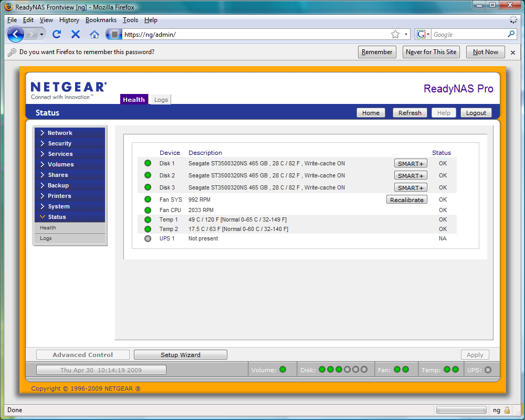
Task: Dismiss the password notification bar
Action: [x=512, y=52]
